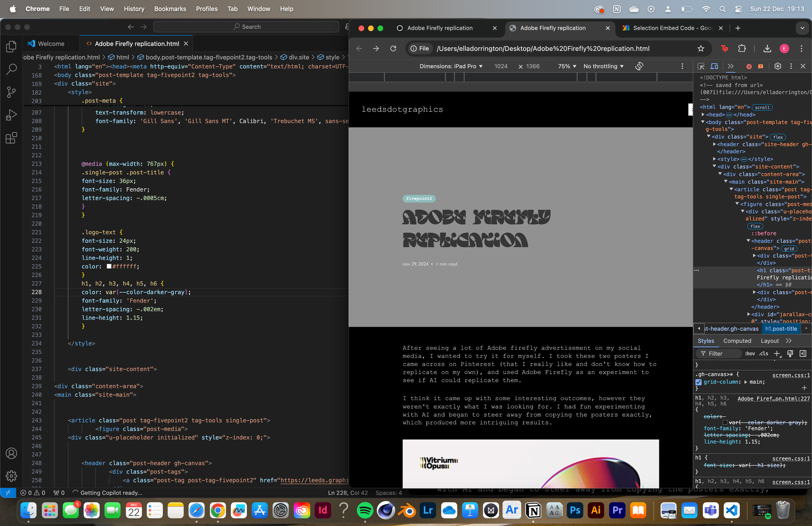Open the Bookmarks menu in menu bar
Screen dimensions: 812x526
pos(170,9)
